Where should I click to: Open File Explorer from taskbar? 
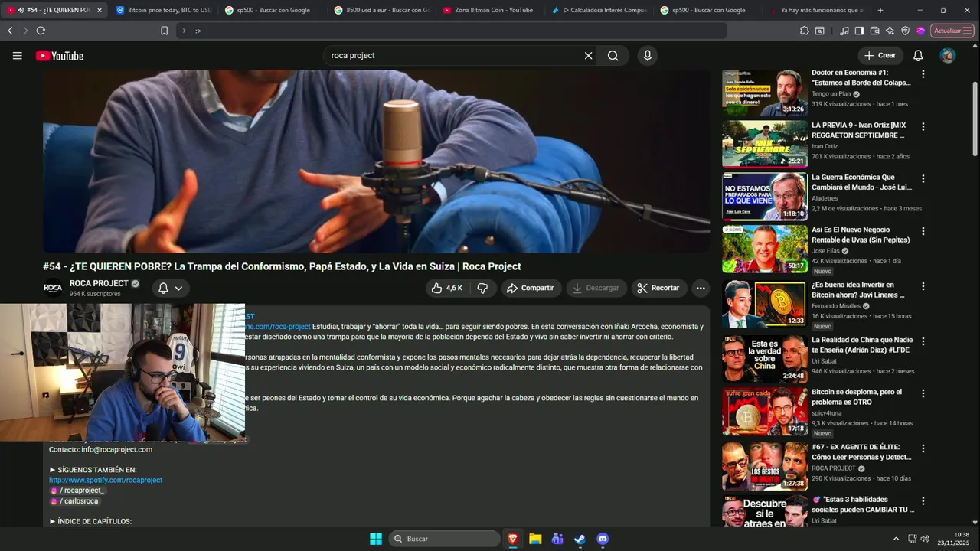click(535, 539)
